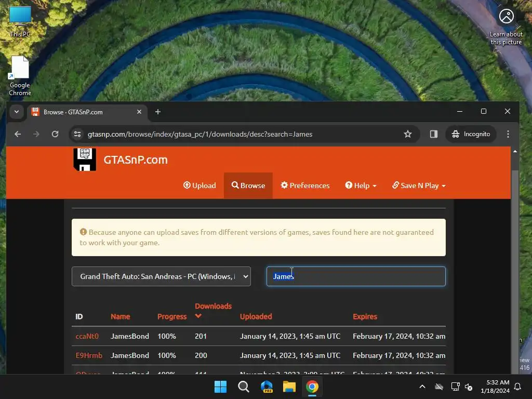Open Preferences from the nav bar

[x=305, y=185]
